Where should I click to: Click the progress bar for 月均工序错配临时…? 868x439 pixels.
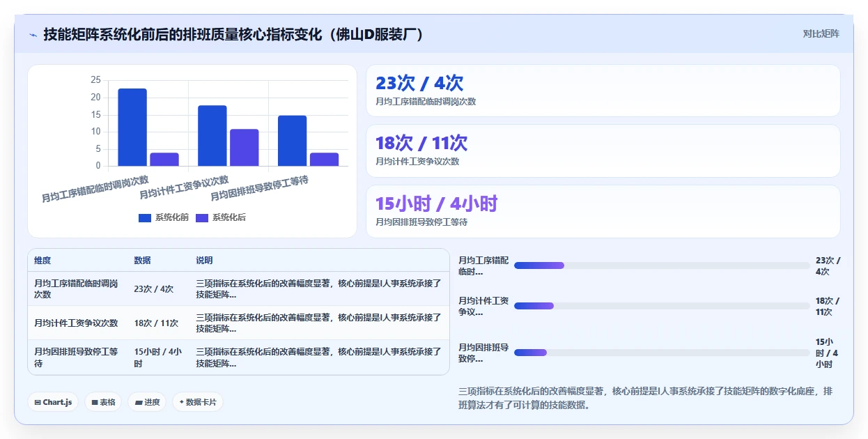[662, 265]
